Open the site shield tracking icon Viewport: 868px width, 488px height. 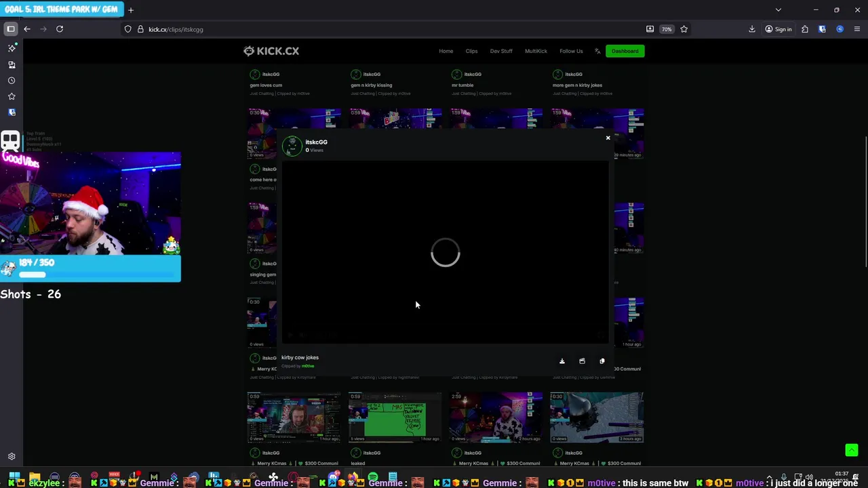coord(127,29)
